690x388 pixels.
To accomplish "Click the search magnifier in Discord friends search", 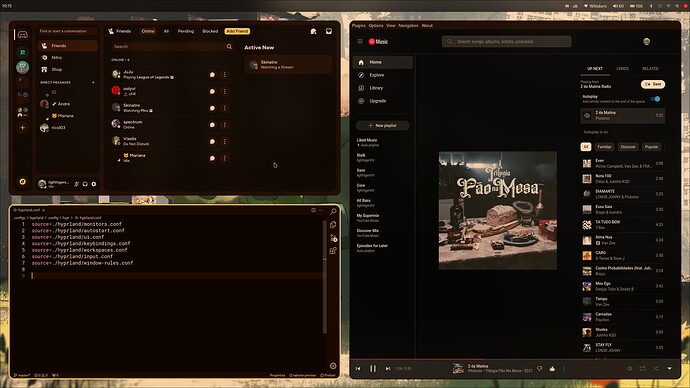I will coord(229,46).
